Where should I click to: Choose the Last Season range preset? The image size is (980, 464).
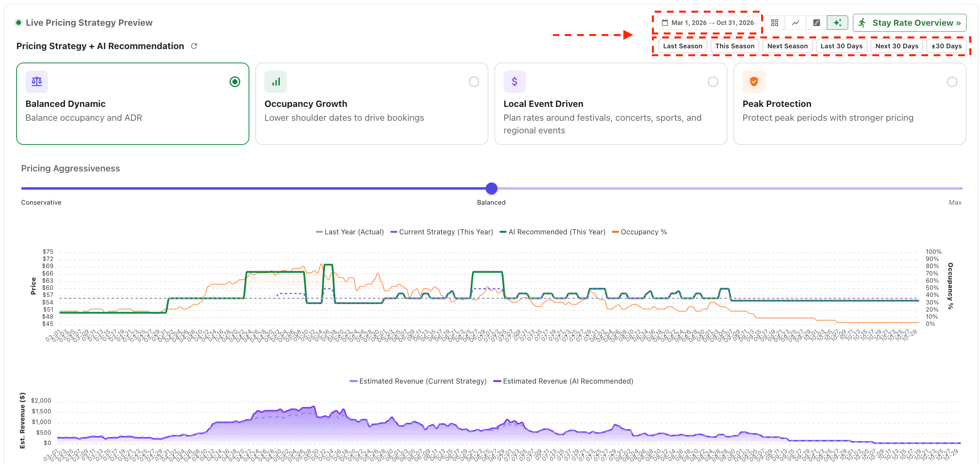683,46
